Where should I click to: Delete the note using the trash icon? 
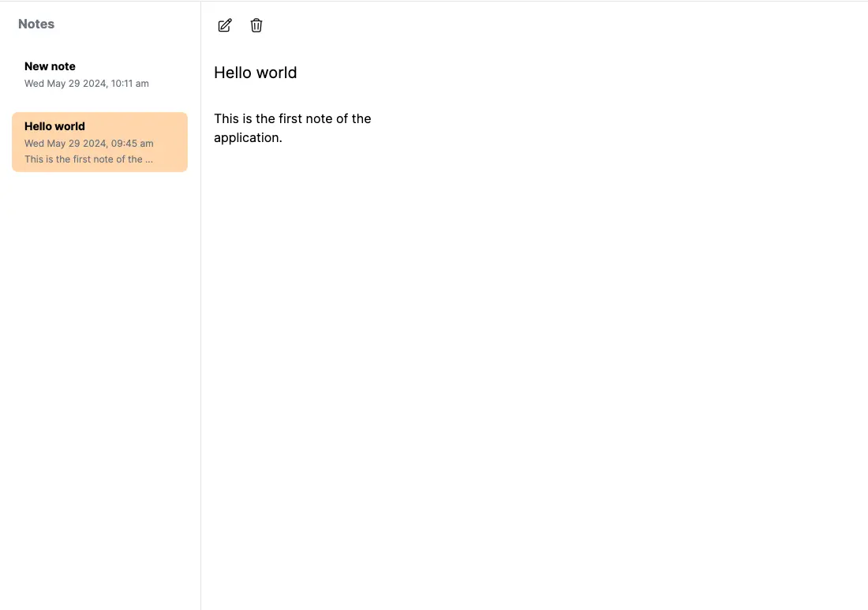click(x=256, y=25)
